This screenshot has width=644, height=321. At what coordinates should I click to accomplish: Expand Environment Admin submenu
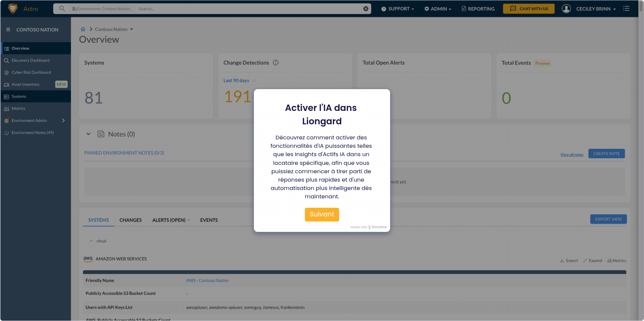tap(63, 121)
